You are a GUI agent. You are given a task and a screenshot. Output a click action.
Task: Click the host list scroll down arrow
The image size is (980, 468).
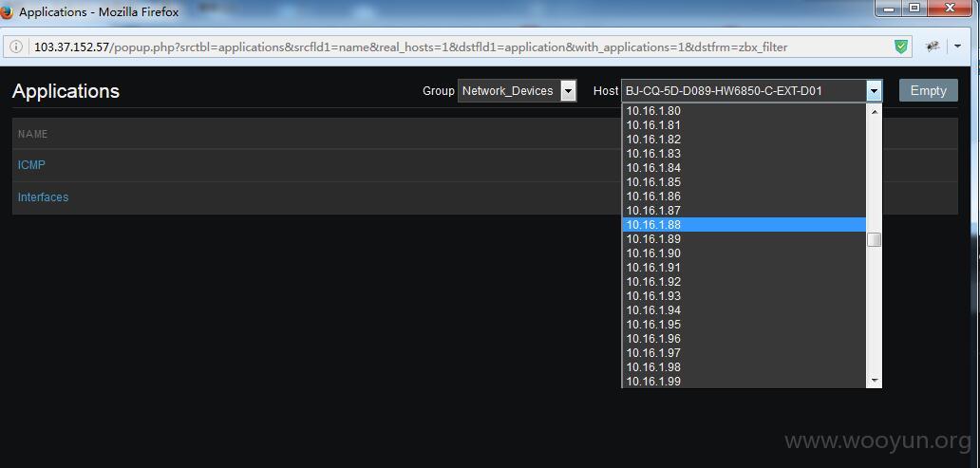pyautogui.click(x=875, y=381)
